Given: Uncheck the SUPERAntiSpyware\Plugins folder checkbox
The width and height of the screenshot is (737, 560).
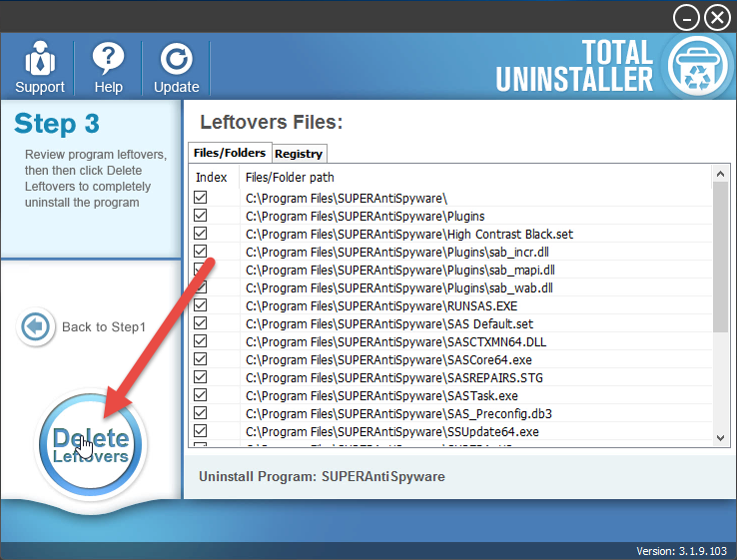Looking at the screenshot, I should tap(201, 216).
